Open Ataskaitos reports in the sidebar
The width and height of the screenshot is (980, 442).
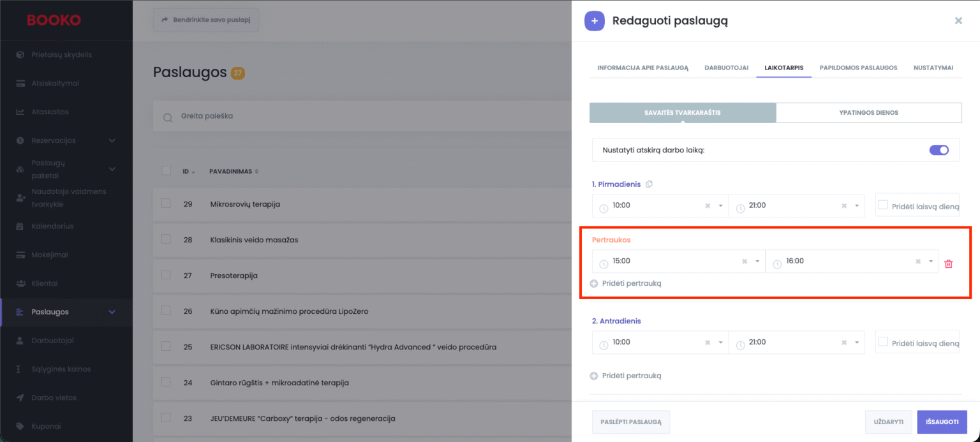(50, 112)
